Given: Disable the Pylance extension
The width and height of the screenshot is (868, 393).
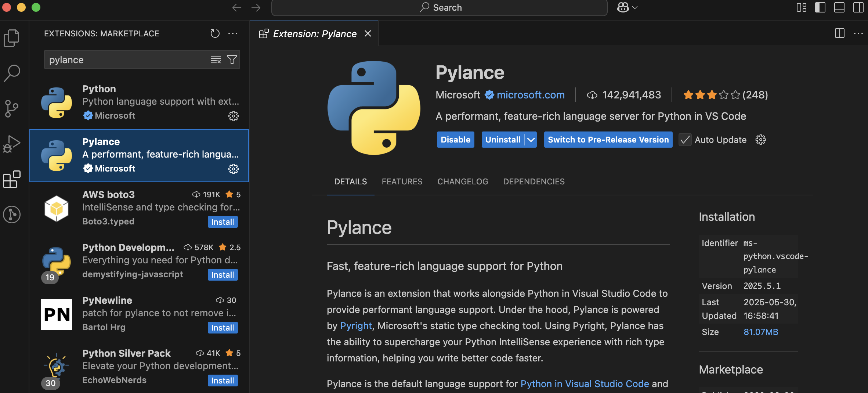Looking at the screenshot, I should point(455,140).
